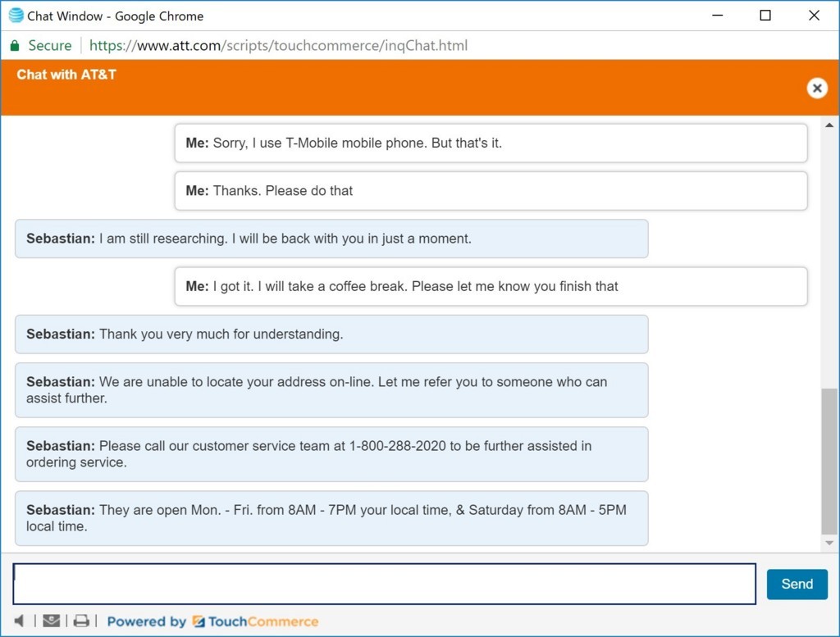Click the scroll up arrow of chat
This screenshot has height=637, width=840.
pyautogui.click(x=829, y=125)
